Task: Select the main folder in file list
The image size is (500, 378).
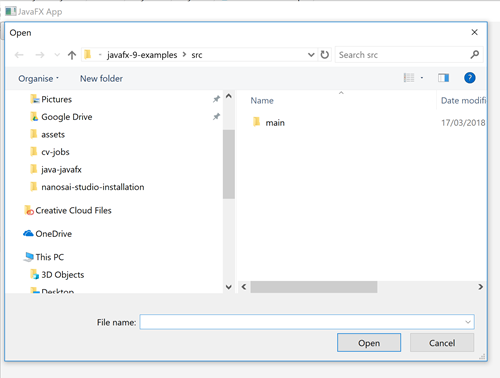Action: [x=275, y=123]
